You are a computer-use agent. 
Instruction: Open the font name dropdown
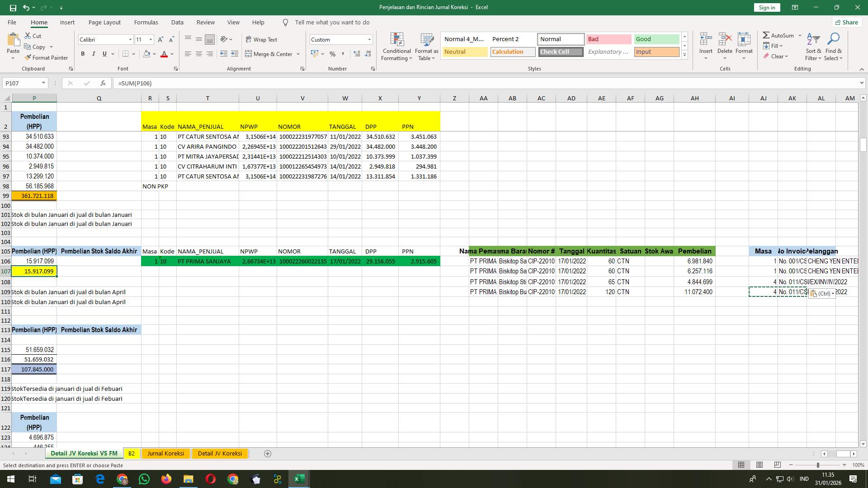click(x=130, y=39)
